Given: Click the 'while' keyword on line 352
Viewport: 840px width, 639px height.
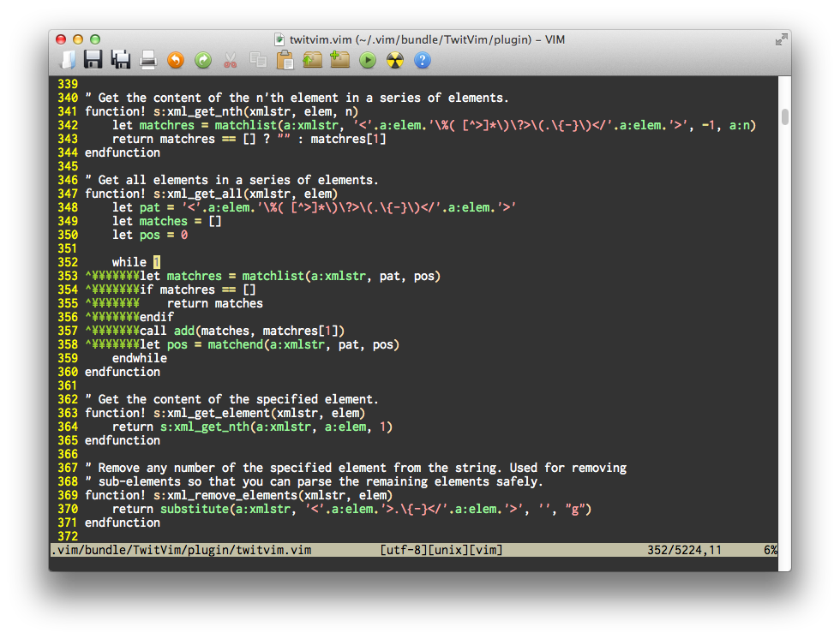Looking at the screenshot, I should tap(129, 262).
